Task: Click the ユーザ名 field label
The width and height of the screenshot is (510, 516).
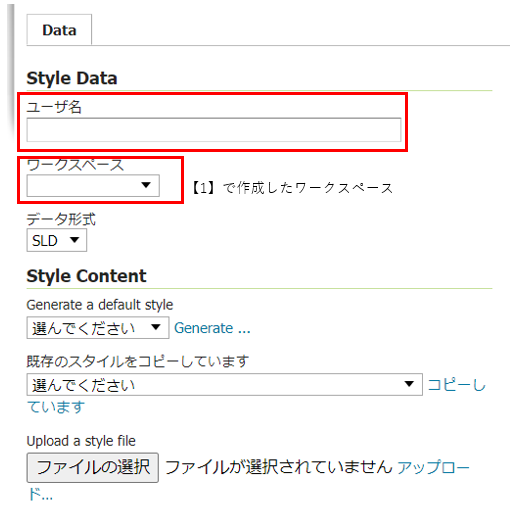Action: coord(54,107)
